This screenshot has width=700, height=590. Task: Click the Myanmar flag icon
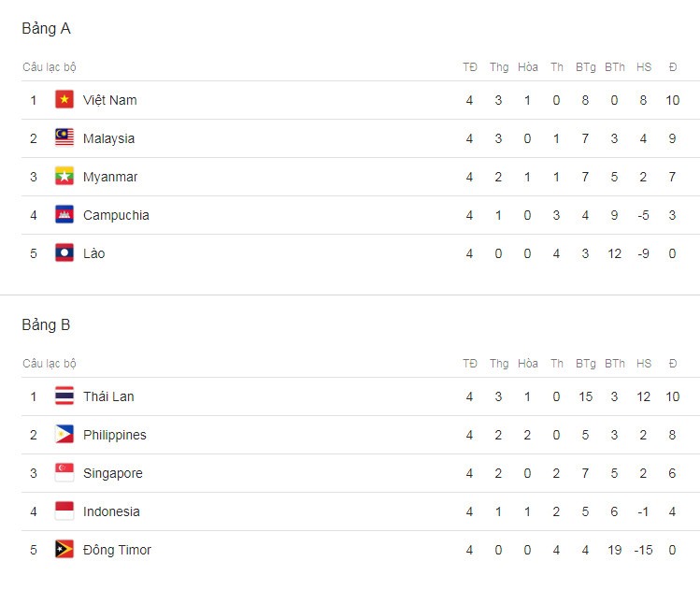(x=64, y=177)
